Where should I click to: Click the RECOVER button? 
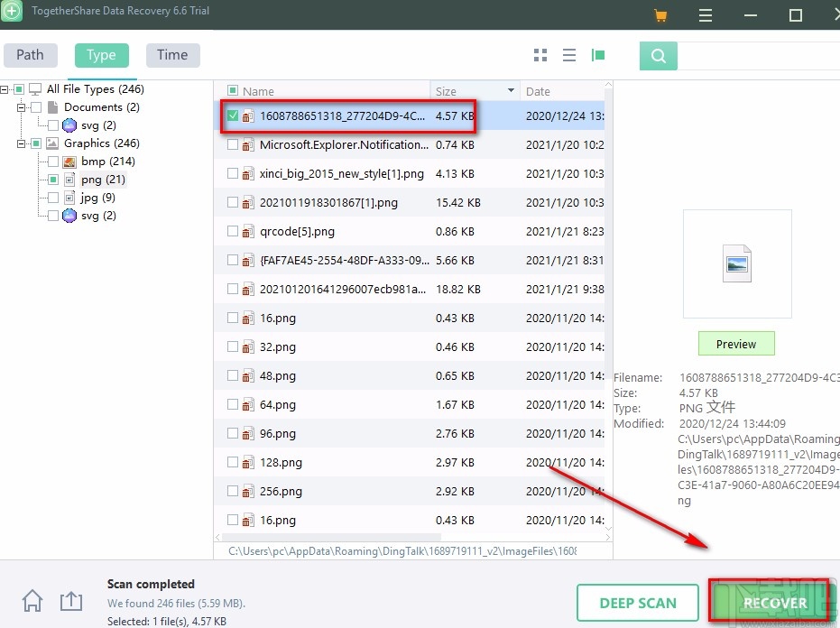click(x=773, y=602)
